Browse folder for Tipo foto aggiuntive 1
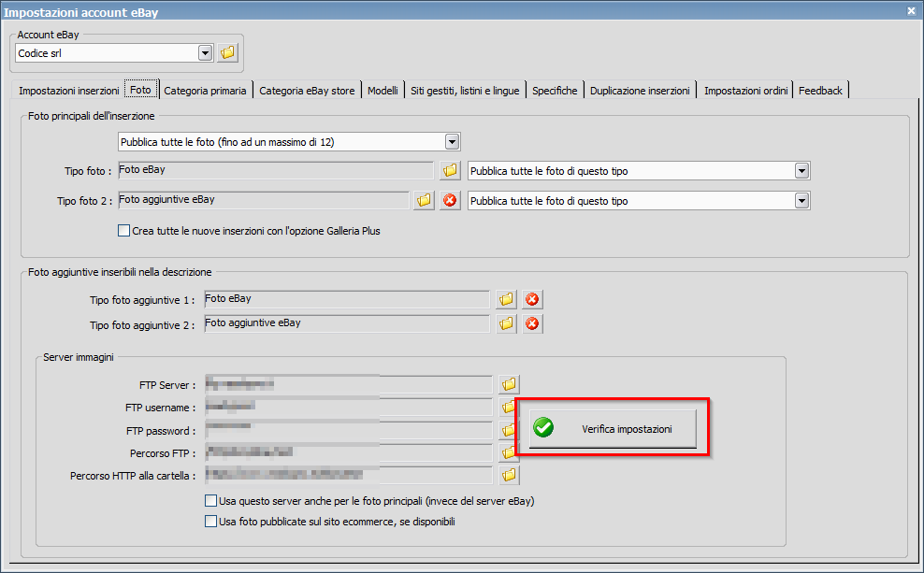The height and width of the screenshot is (573, 924). click(506, 299)
